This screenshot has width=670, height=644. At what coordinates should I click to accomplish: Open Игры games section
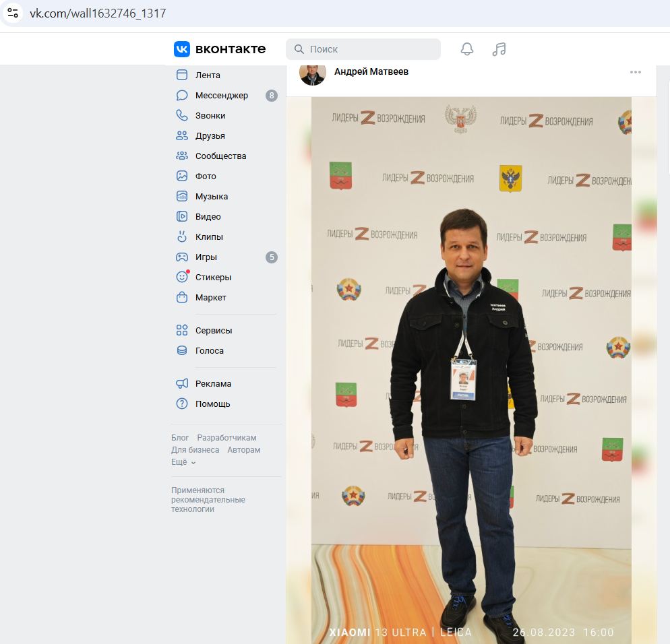coord(206,257)
